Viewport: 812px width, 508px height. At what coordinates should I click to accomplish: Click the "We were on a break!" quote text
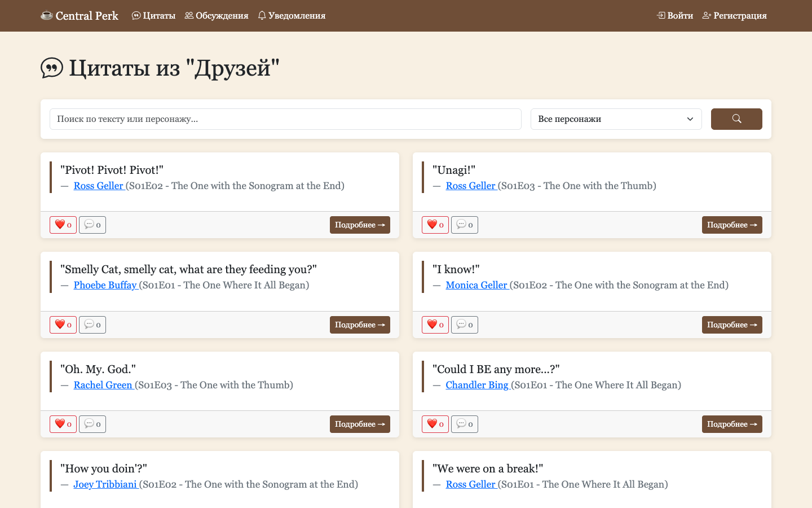point(488,468)
